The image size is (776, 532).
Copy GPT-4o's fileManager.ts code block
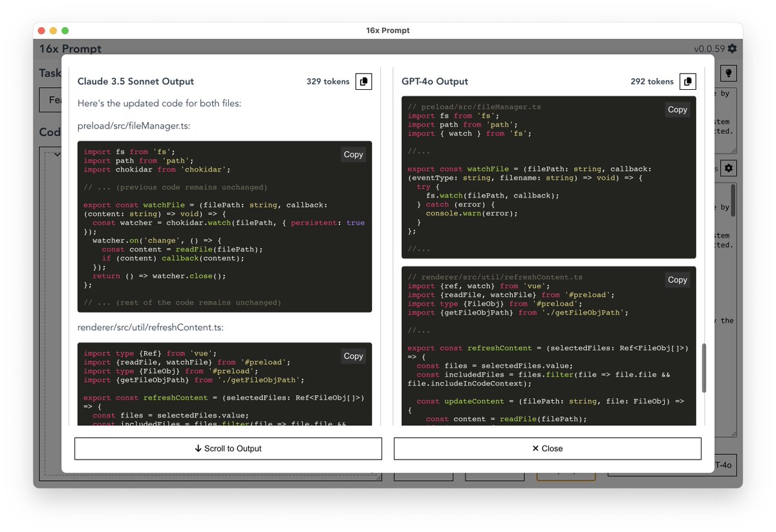[677, 110]
